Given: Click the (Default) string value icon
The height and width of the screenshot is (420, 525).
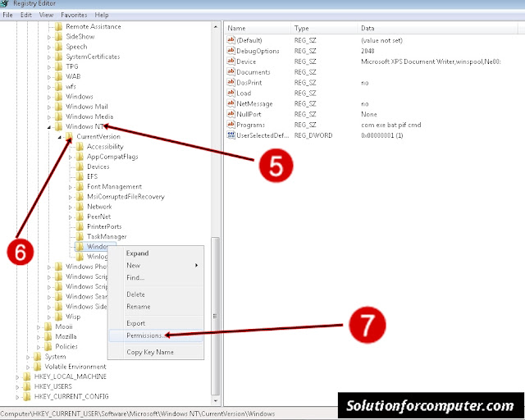Looking at the screenshot, I should (231, 40).
